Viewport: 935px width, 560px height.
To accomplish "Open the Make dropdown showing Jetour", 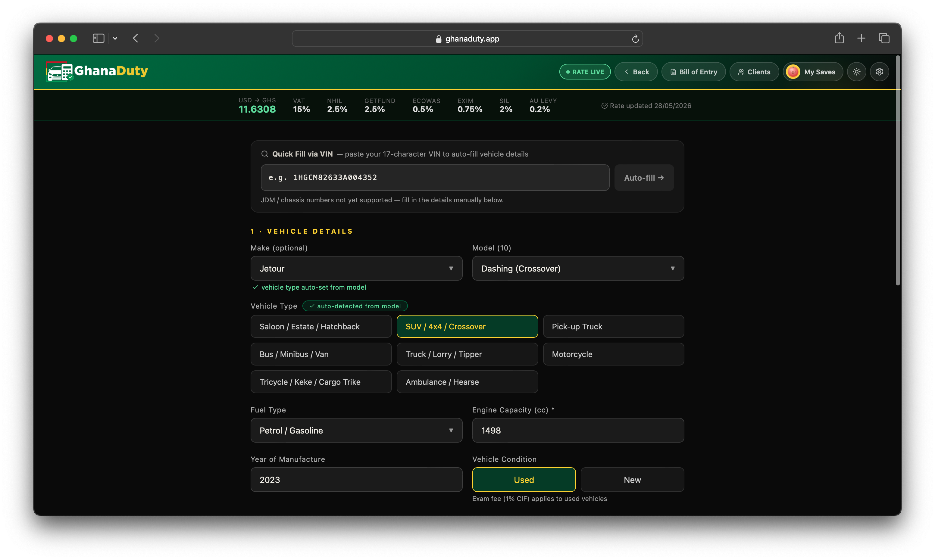I will (x=356, y=268).
